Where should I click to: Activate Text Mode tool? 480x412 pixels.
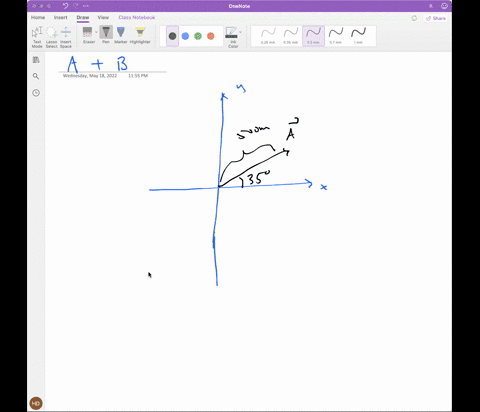[x=37, y=37]
